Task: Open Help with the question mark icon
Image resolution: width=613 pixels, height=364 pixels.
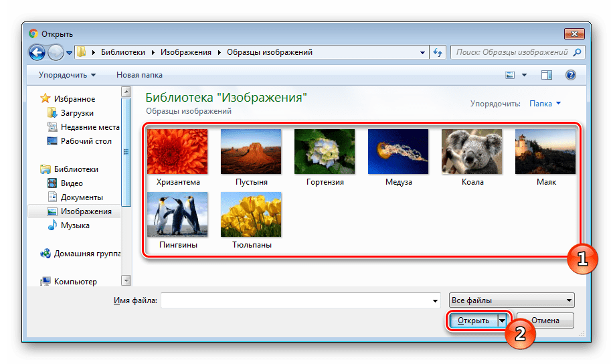Action: pos(570,75)
